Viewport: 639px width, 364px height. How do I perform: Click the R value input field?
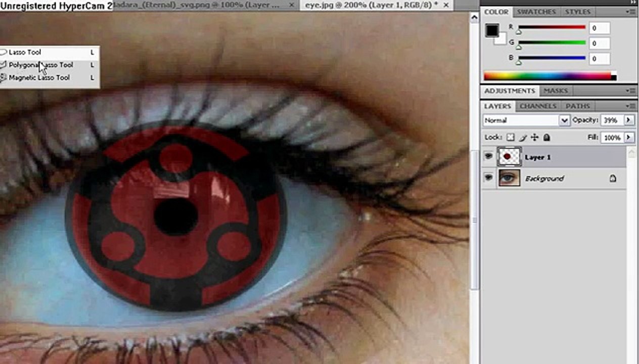click(x=600, y=28)
